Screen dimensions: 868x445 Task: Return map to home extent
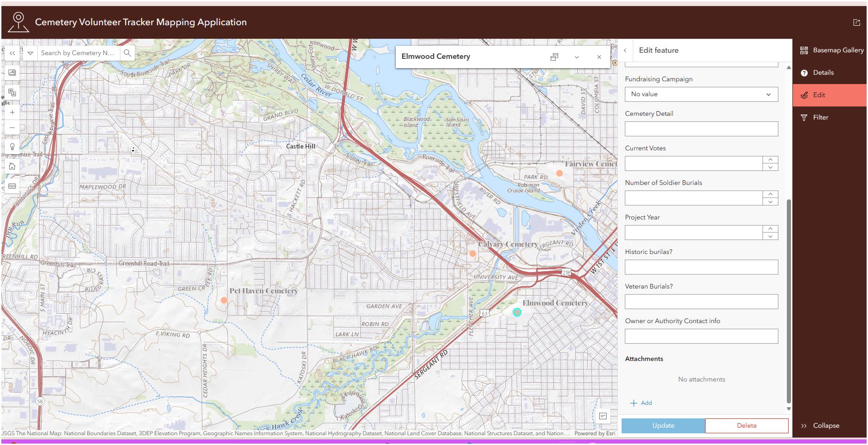[x=13, y=167]
